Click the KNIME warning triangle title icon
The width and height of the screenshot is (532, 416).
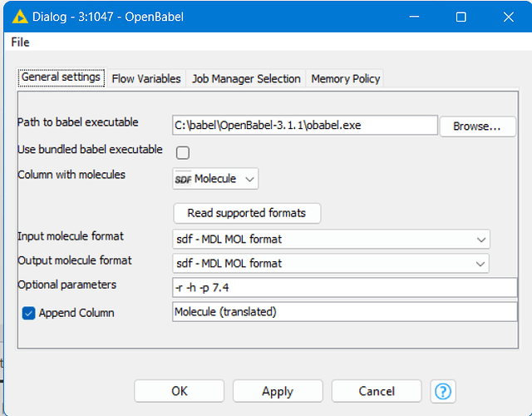point(20,17)
